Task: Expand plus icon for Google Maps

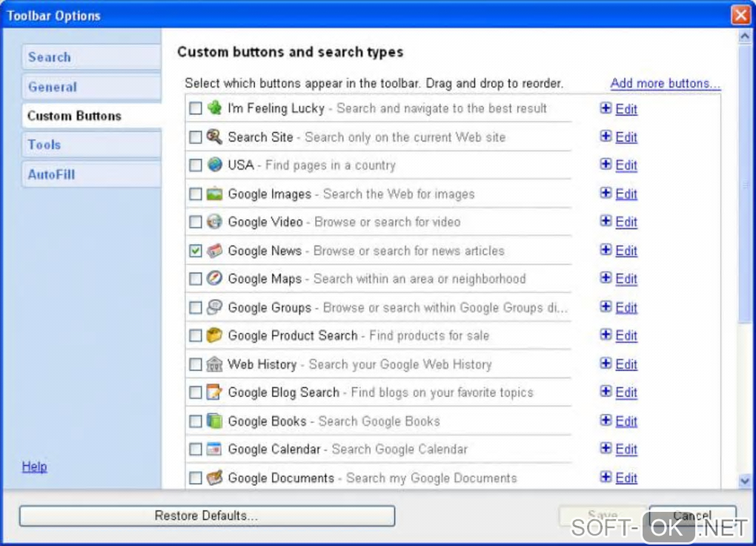Action: coord(606,277)
